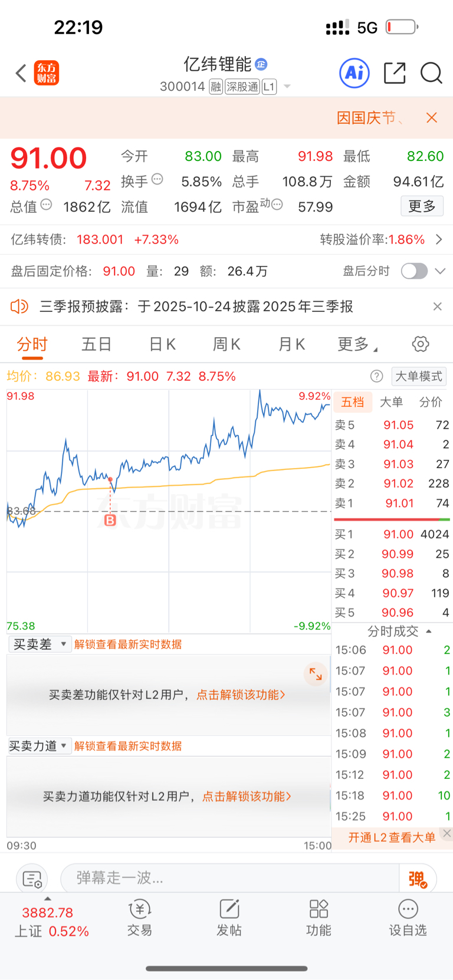Screen dimensions: 453x980
Task: Tap the 盘后固定价格 91.00 value
Action: [x=119, y=271]
